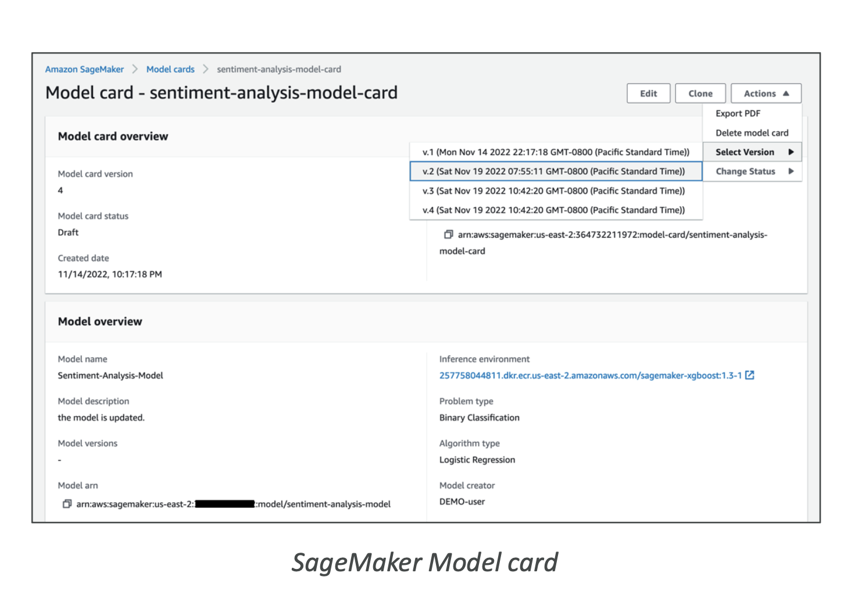Screen dimensions: 844x616
Task: Select version v.2 from 07:55:11
Action: [553, 171]
